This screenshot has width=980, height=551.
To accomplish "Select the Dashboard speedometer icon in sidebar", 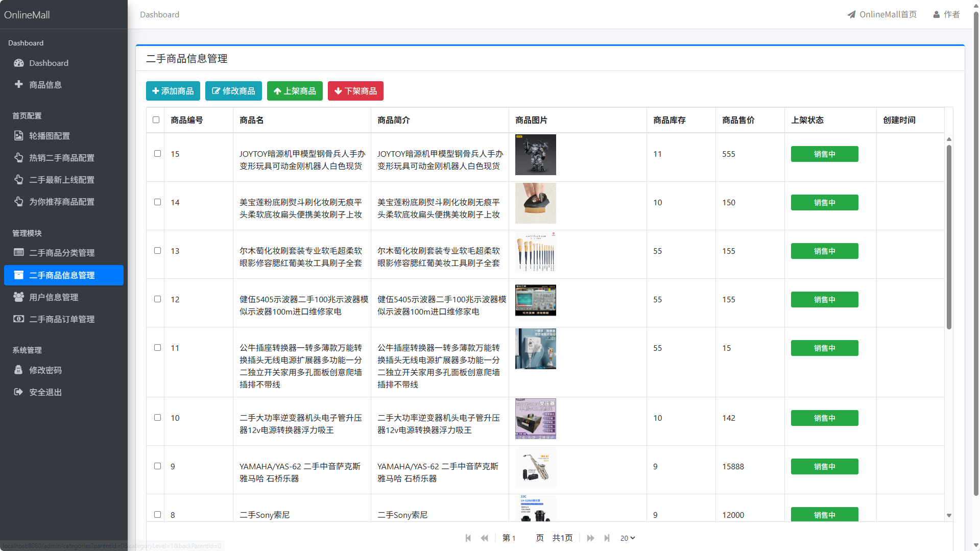I will pyautogui.click(x=19, y=63).
